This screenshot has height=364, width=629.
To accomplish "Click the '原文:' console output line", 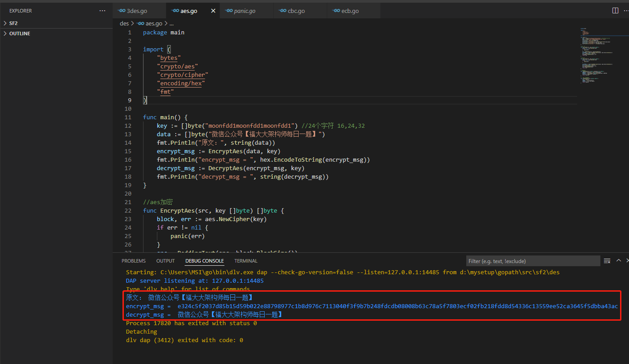I will tap(190, 297).
